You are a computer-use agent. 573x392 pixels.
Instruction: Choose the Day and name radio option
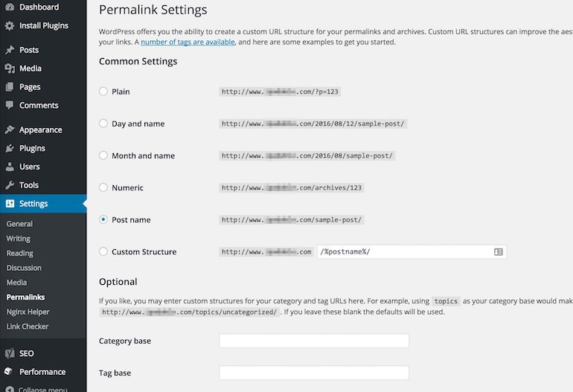point(103,123)
